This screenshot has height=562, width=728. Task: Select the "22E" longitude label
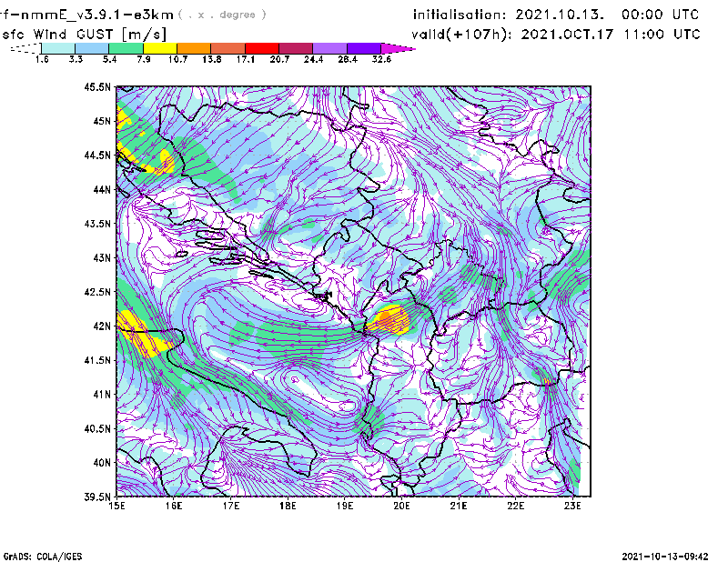[516, 506]
